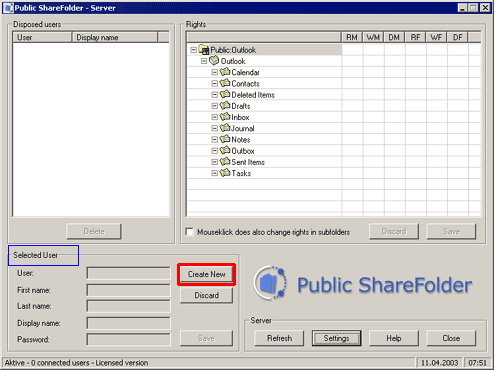Click the Outlook folder icon
This screenshot has width=494, height=370.
coord(214,61)
